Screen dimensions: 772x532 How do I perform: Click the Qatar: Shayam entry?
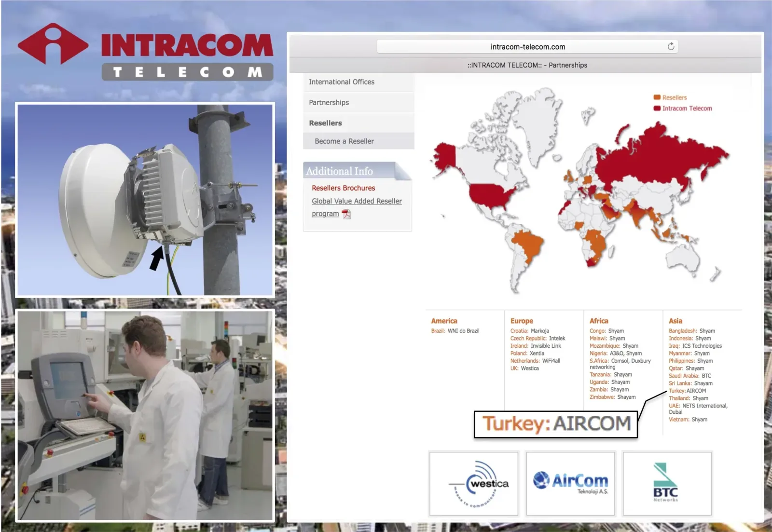coord(686,368)
